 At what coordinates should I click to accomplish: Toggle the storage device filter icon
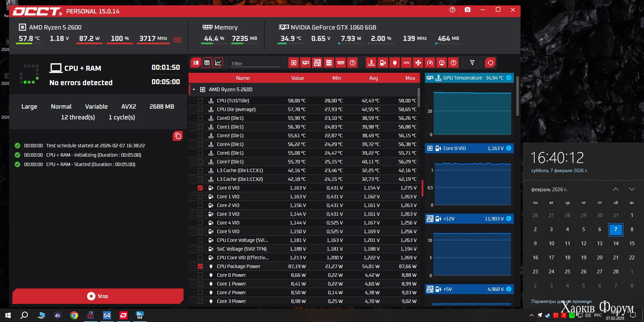[x=329, y=63]
